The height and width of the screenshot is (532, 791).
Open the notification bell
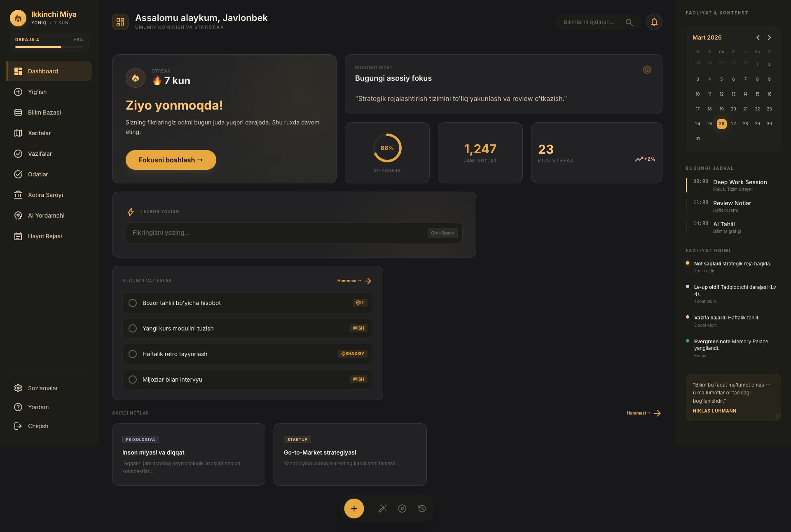(x=654, y=22)
